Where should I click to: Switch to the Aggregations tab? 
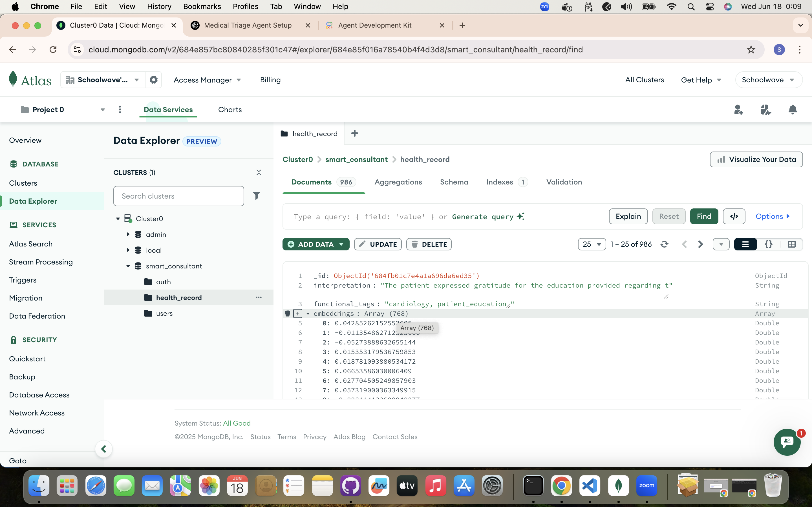(x=398, y=182)
